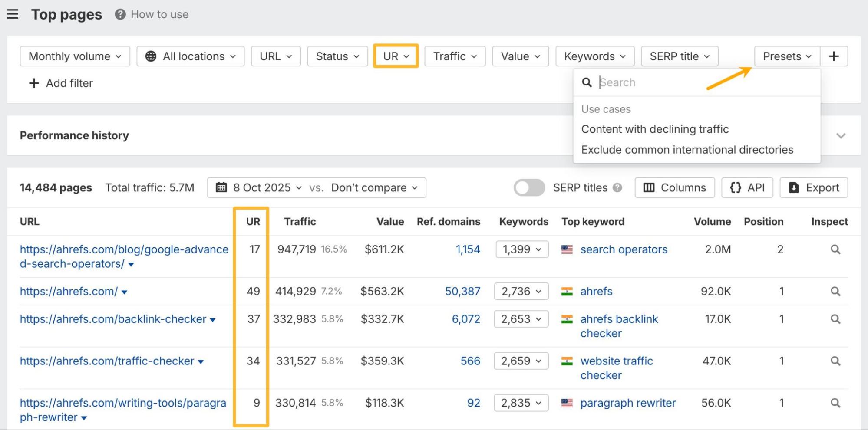Image resolution: width=868 pixels, height=430 pixels.
Task: Toggle the SERP titles switch
Action: pyautogui.click(x=529, y=187)
